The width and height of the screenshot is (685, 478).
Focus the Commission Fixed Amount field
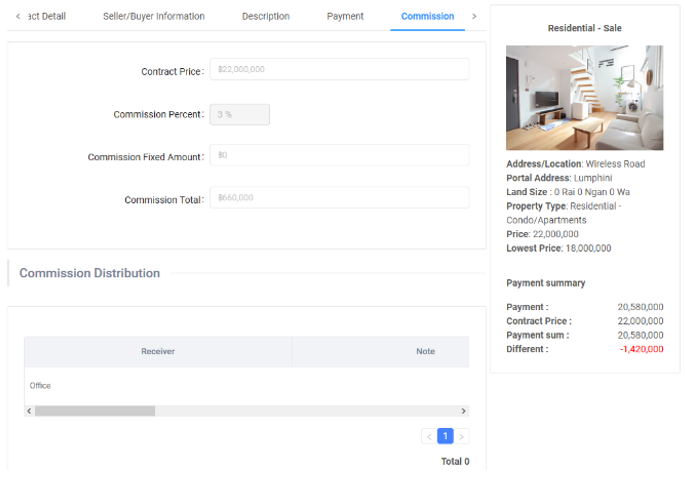pos(339,156)
